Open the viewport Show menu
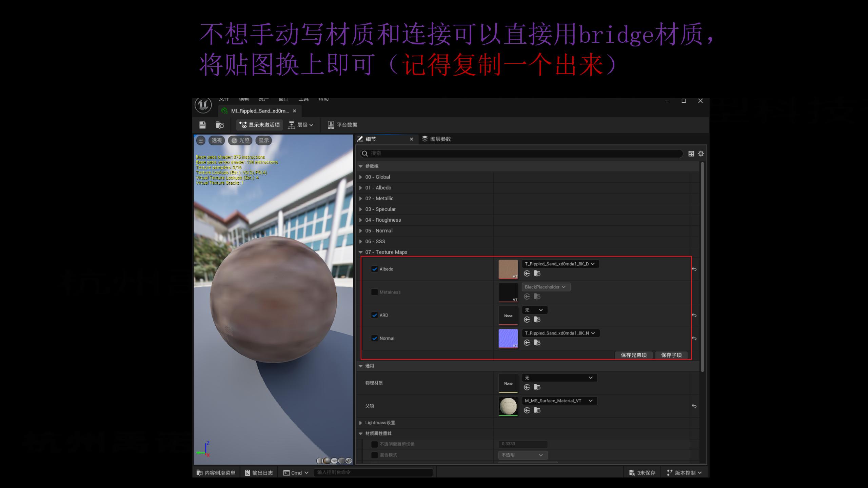This screenshot has height=488, width=868. 264,141
